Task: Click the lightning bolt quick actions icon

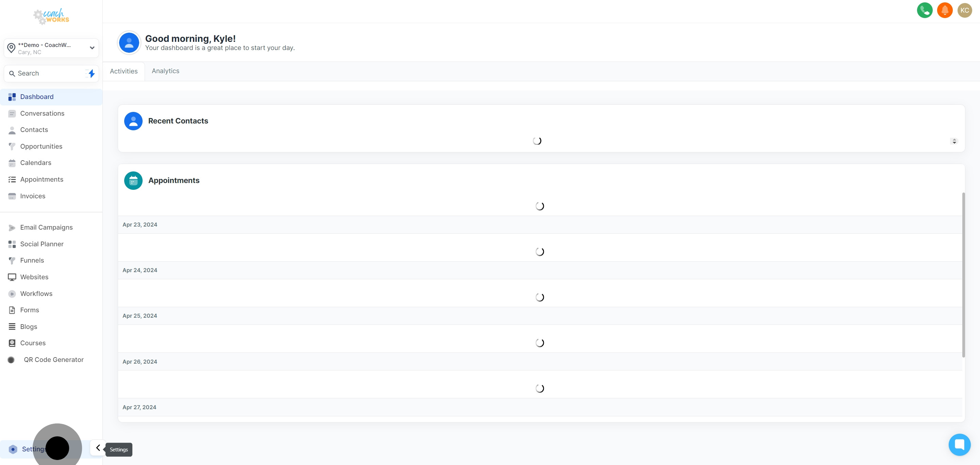Action: click(91, 73)
